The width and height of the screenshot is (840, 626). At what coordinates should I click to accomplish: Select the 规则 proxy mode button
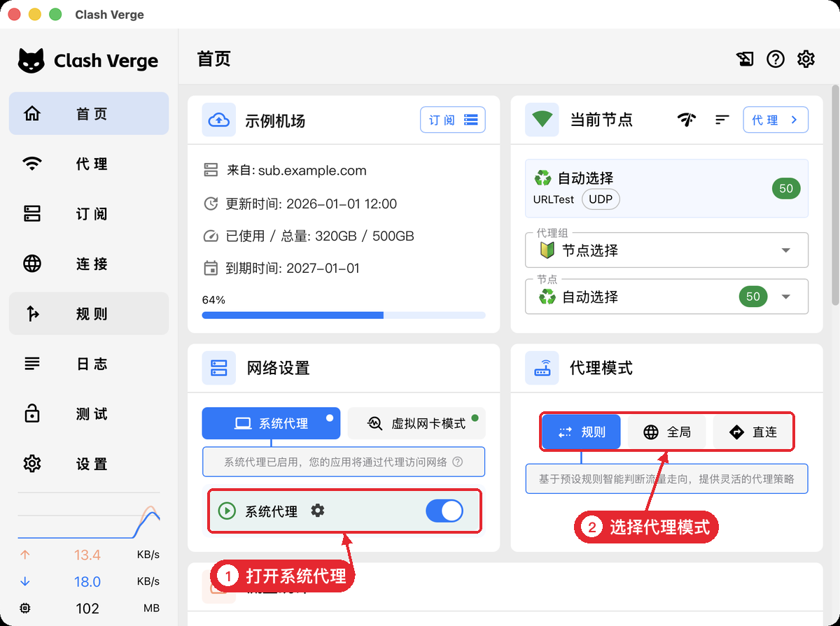pos(582,432)
